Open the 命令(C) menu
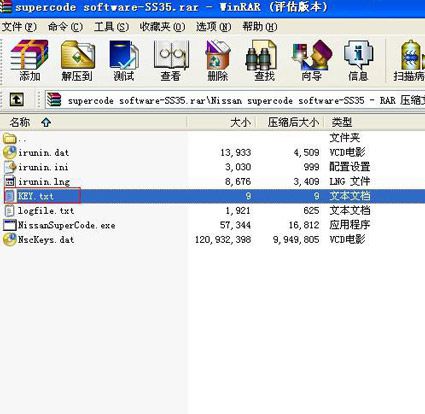Screen dimensions: 425x414 pyautogui.click(x=65, y=26)
